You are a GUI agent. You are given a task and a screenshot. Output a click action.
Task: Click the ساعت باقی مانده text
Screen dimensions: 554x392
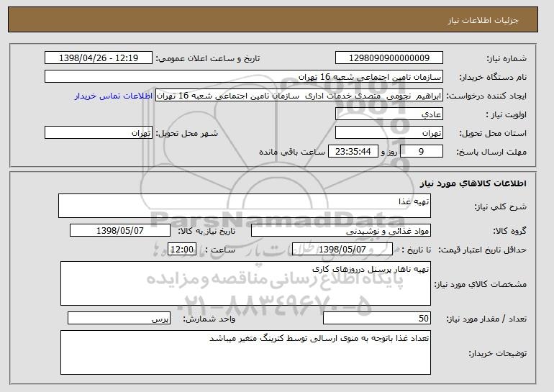[292, 152]
